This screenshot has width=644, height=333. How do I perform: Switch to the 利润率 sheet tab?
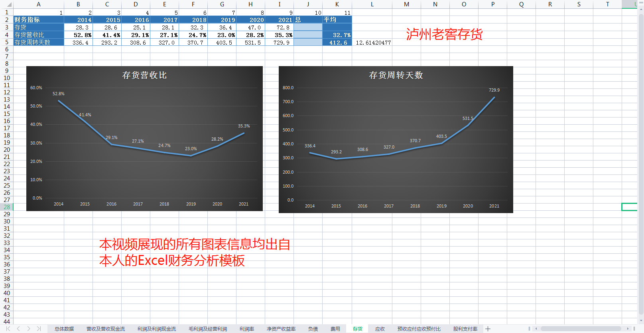point(247,329)
